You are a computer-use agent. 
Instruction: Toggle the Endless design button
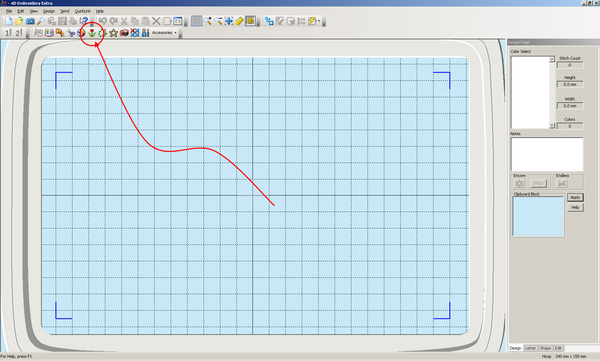561,183
